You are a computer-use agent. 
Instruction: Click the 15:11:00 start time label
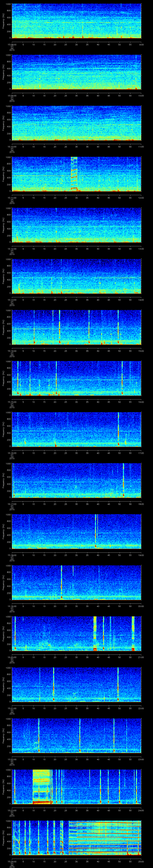(x=12, y=197)
